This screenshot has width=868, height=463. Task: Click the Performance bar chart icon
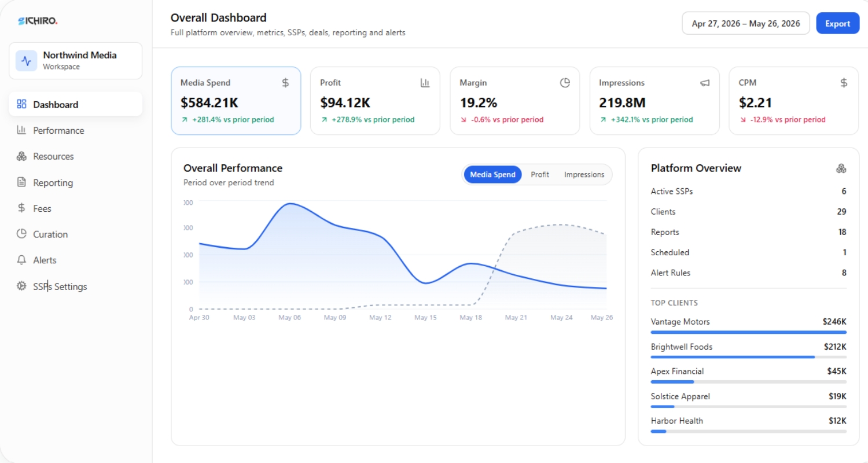(22, 130)
